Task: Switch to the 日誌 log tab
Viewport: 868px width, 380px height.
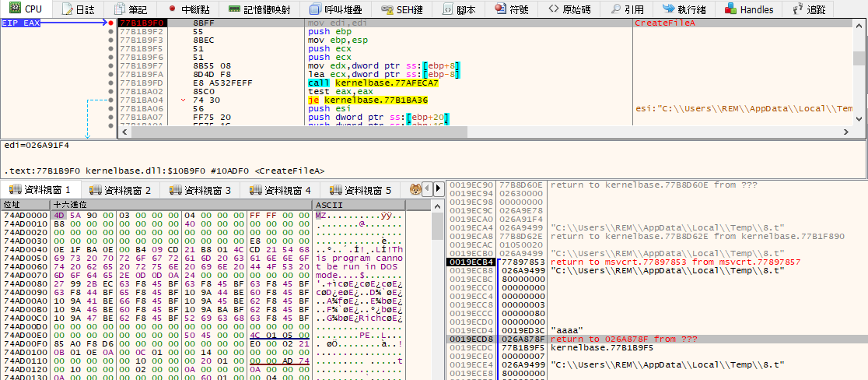Action: click(x=78, y=9)
